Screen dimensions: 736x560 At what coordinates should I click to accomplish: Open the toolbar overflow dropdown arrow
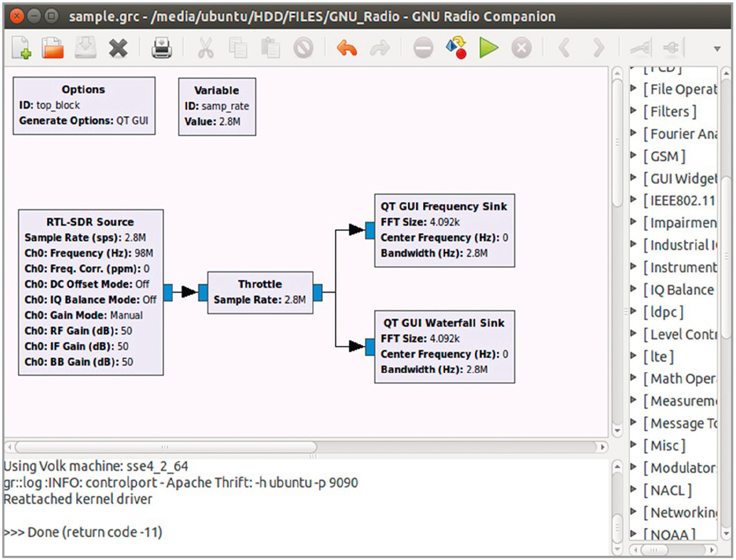(x=717, y=49)
